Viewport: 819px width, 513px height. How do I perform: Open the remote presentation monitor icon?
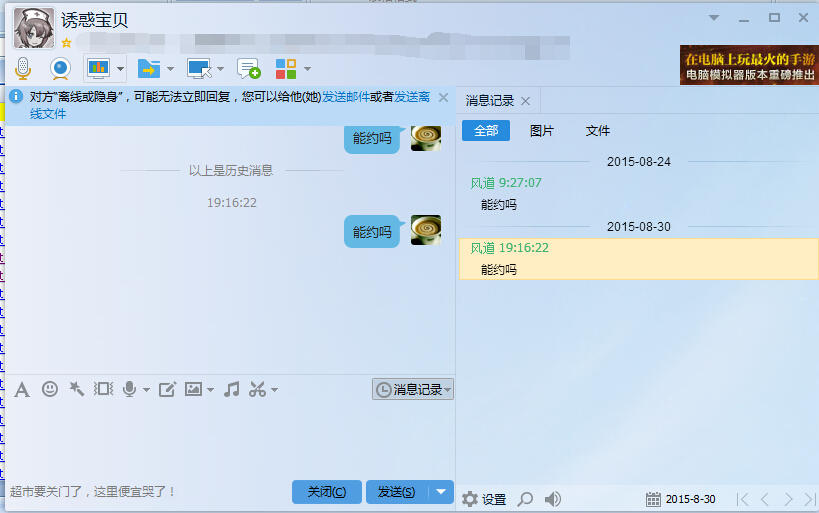pos(99,68)
